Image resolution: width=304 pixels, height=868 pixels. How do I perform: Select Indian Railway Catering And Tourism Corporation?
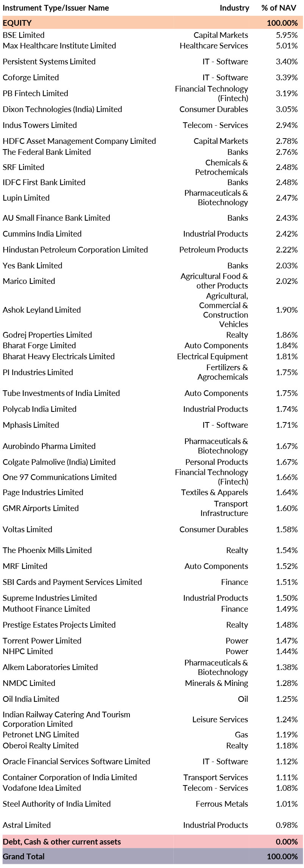pyautogui.click(x=66, y=719)
